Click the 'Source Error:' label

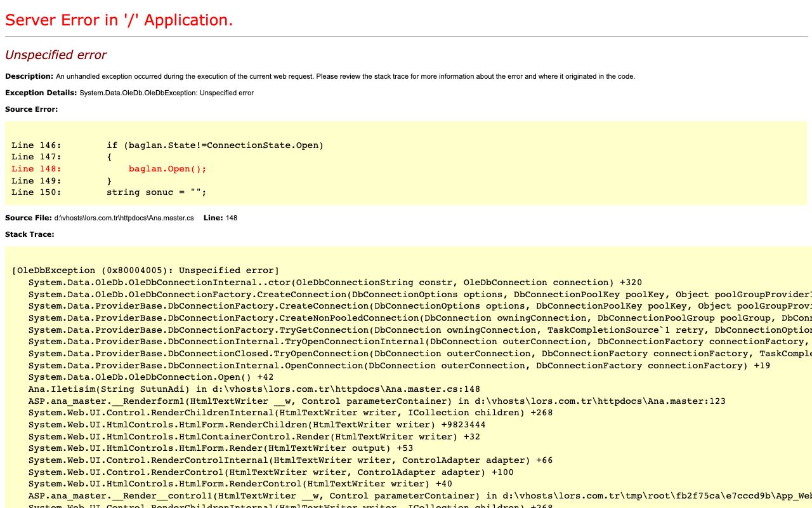click(x=31, y=109)
